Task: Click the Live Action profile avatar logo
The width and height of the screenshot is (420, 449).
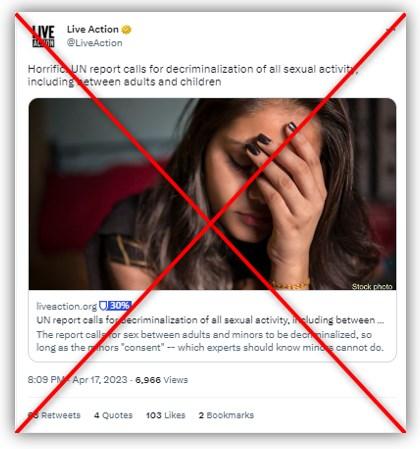Action: [x=43, y=36]
